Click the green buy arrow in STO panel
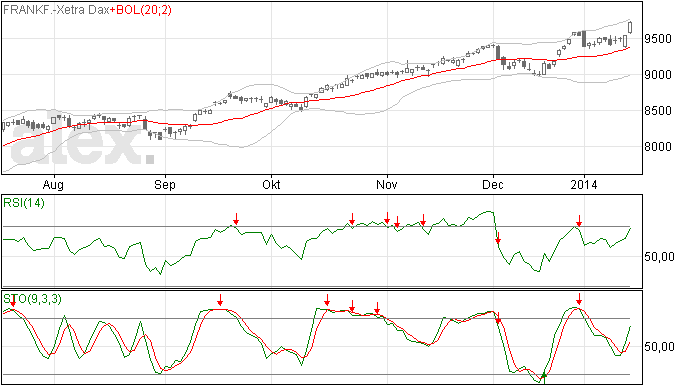Viewport: 690px width, 387px height. pyautogui.click(x=544, y=377)
